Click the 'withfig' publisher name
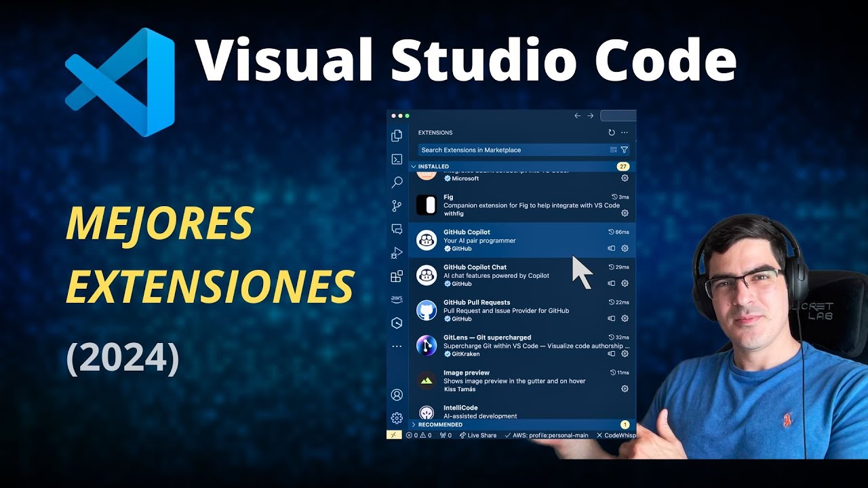This screenshot has width=868, height=488. (453, 213)
